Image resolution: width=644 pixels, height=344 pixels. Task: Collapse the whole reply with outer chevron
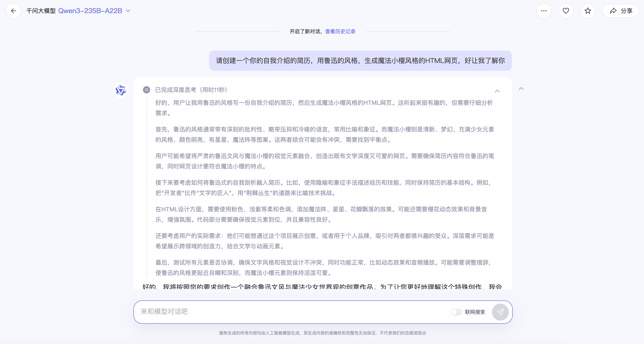pyautogui.click(x=521, y=89)
